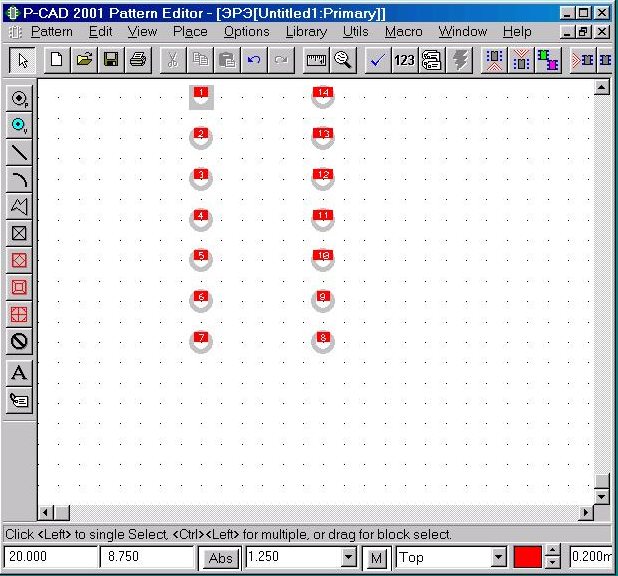Image resolution: width=618 pixels, height=576 pixels.
Task: Select pad number 8
Action: pyautogui.click(x=323, y=341)
